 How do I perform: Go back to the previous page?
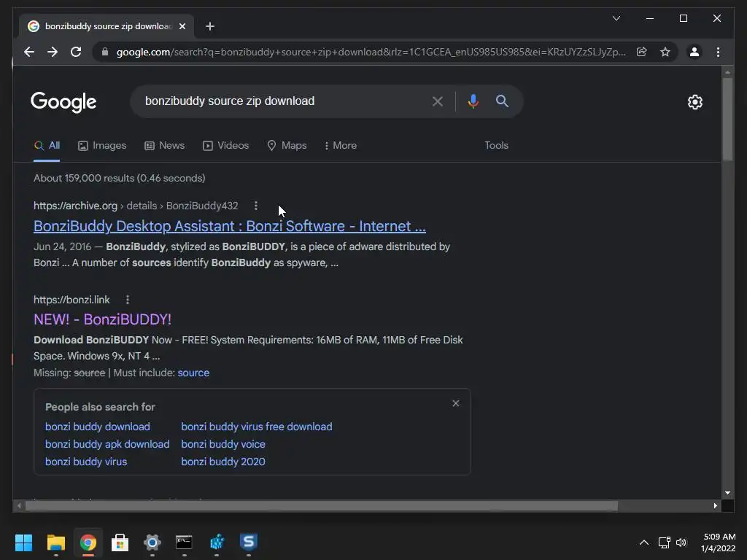29,52
